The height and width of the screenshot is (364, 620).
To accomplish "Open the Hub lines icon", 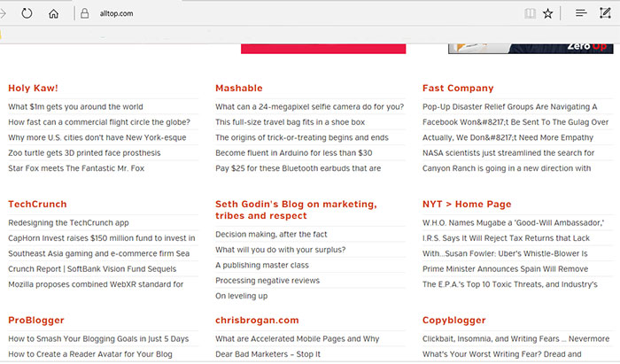I will [x=581, y=13].
